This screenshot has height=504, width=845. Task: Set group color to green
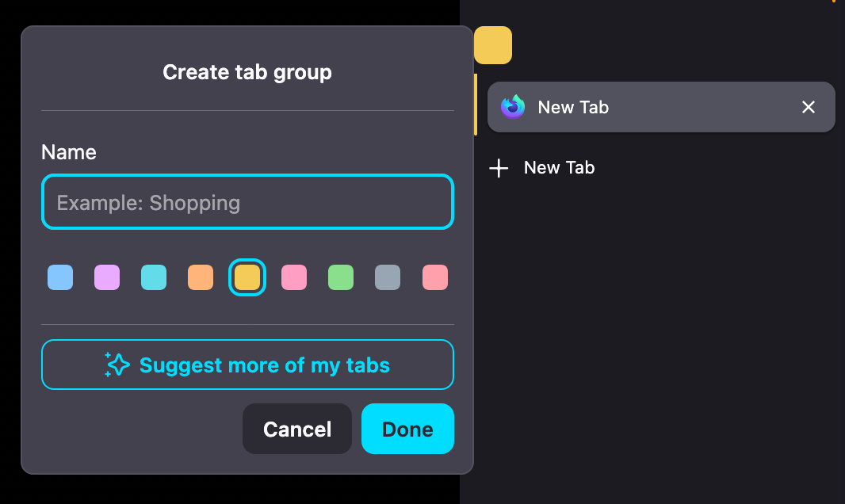tap(341, 277)
